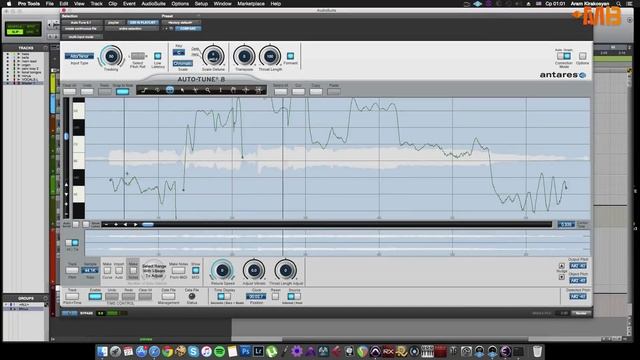Open Trash in the dock
The height and width of the screenshot is (360, 640).
[x=538, y=351]
